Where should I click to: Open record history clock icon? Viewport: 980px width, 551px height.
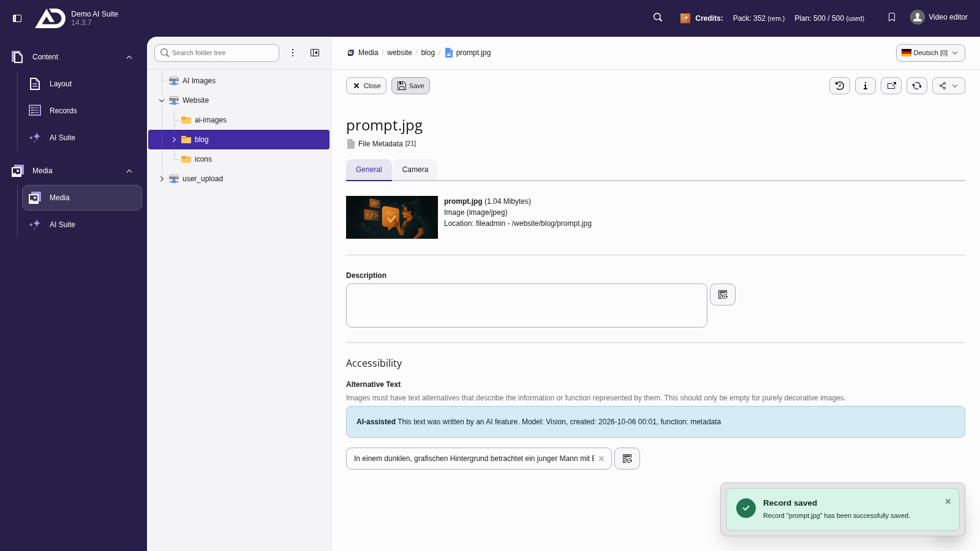[840, 86]
